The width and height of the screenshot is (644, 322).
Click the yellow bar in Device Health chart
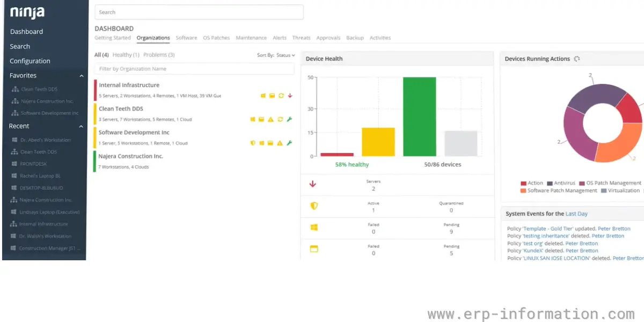tap(378, 142)
